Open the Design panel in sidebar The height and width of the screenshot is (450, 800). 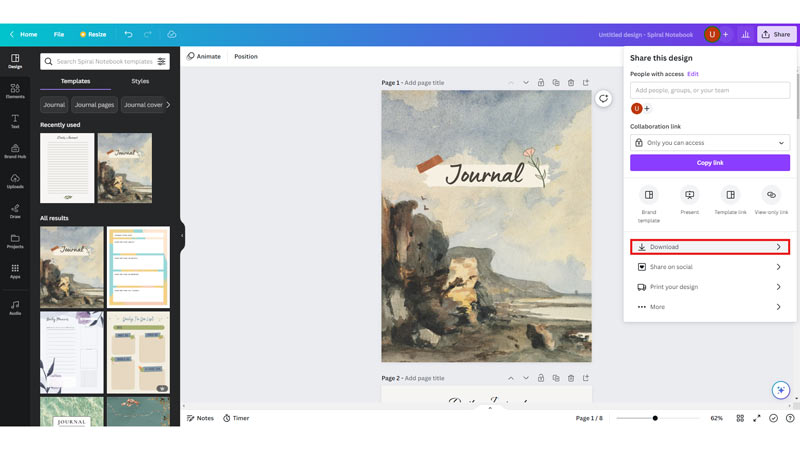[x=15, y=61]
